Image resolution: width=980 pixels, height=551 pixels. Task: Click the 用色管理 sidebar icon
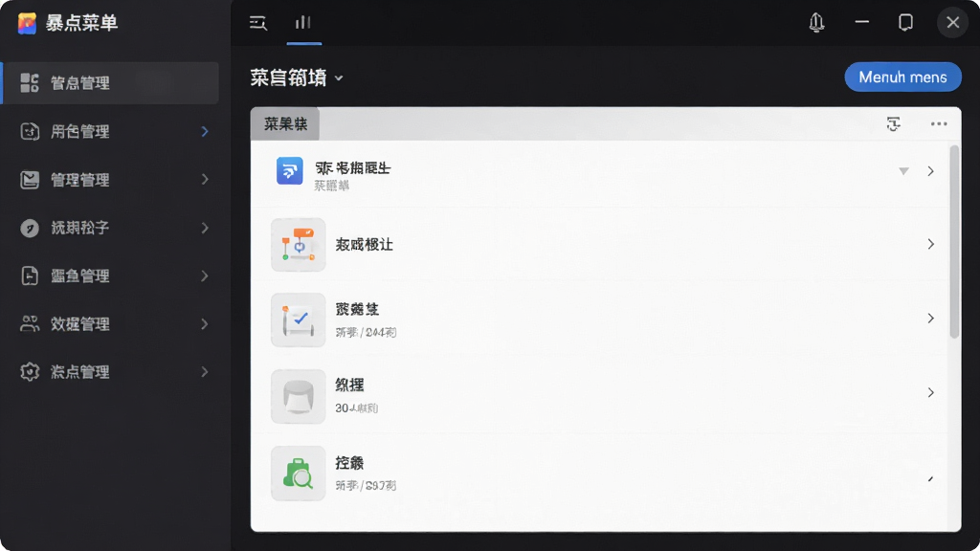click(x=30, y=131)
